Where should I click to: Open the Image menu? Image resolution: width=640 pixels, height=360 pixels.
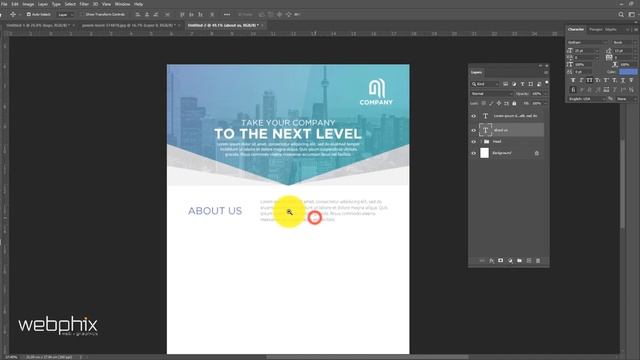tap(28, 4)
